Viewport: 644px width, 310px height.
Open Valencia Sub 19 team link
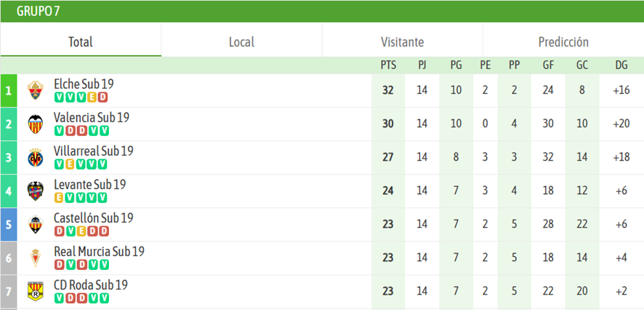(x=91, y=118)
